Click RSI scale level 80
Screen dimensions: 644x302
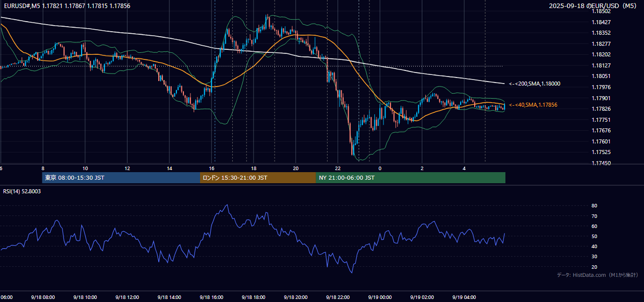(x=595, y=206)
